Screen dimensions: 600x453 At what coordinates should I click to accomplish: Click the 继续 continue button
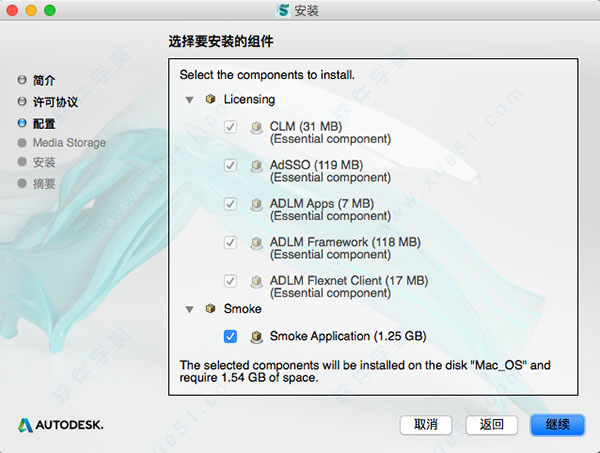[558, 425]
